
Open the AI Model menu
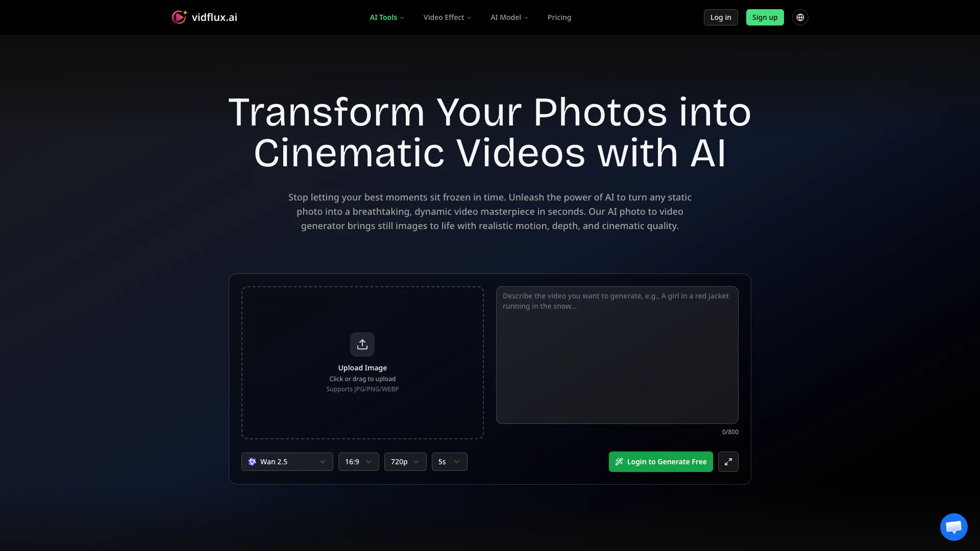click(509, 17)
